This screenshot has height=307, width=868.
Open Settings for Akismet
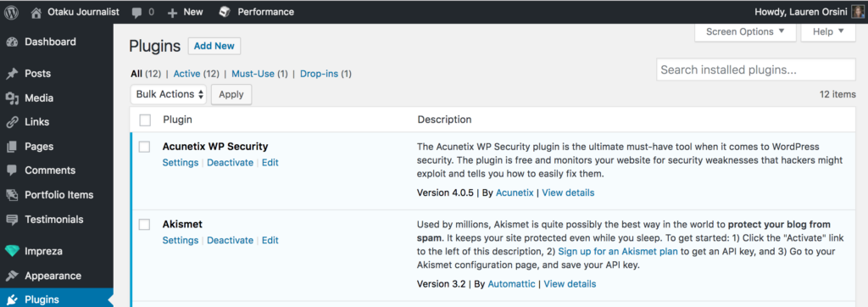pos(181,240)
